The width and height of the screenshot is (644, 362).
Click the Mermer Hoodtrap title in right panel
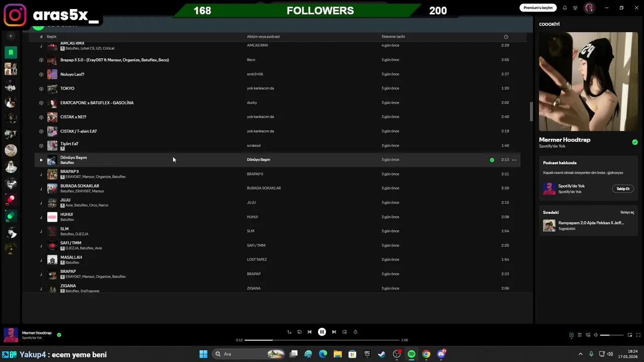(565, 140)
